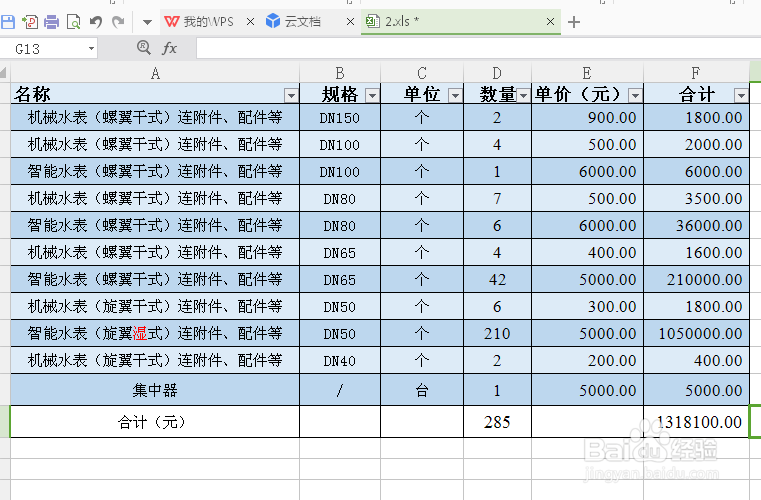Click the quantity cell showing 7

[497, 199]
